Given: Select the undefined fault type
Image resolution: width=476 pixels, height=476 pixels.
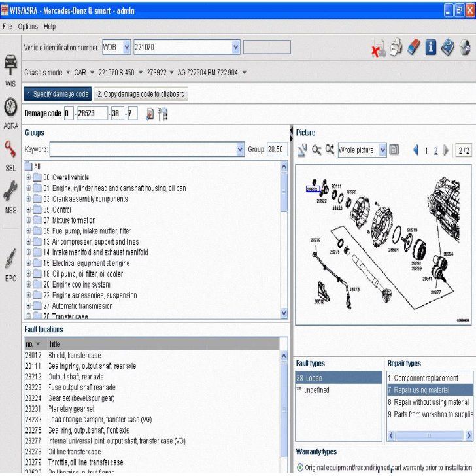Looking at the screenshot, I should click(339, 390).
